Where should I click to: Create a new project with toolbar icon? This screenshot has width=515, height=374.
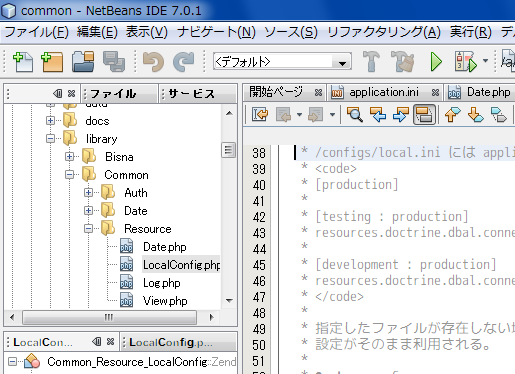click(x=52, y=62)
